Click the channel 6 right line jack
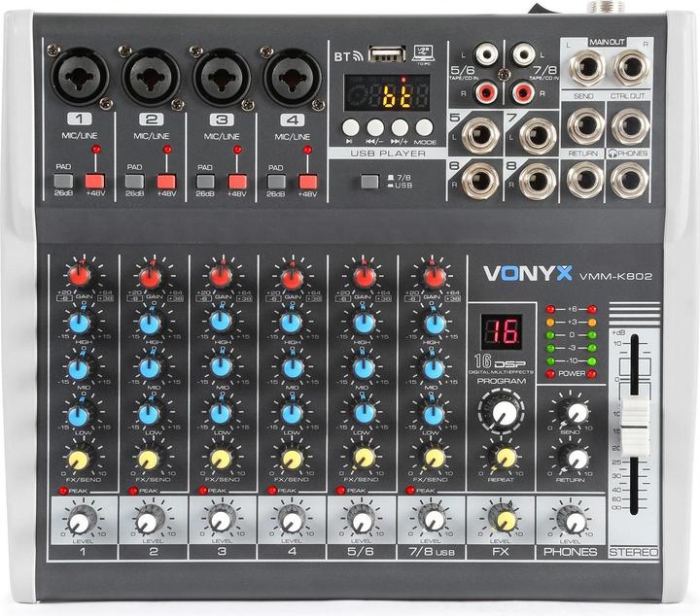The image size is (700, 616). pyautogui.click(x=480, y=181)
